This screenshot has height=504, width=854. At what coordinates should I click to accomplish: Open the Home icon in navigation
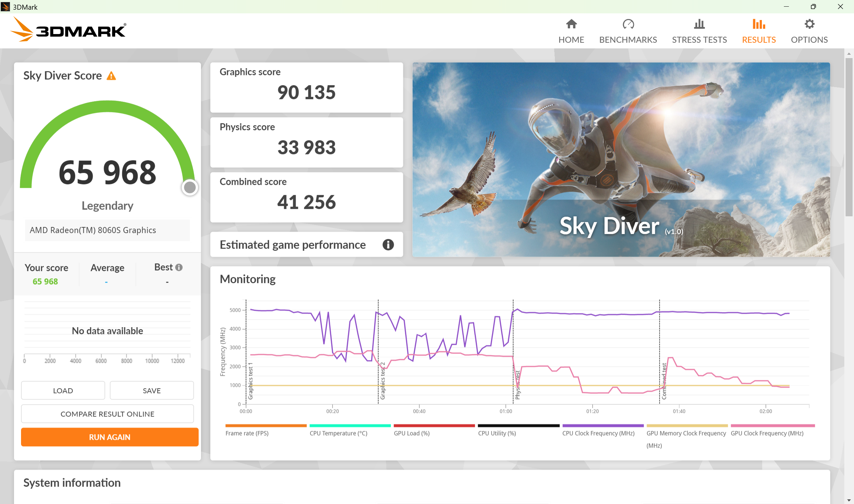(571, 24)
